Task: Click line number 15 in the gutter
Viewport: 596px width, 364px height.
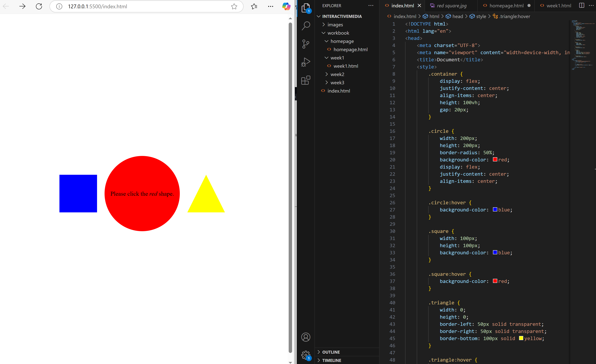Action: tap(392, 124)
